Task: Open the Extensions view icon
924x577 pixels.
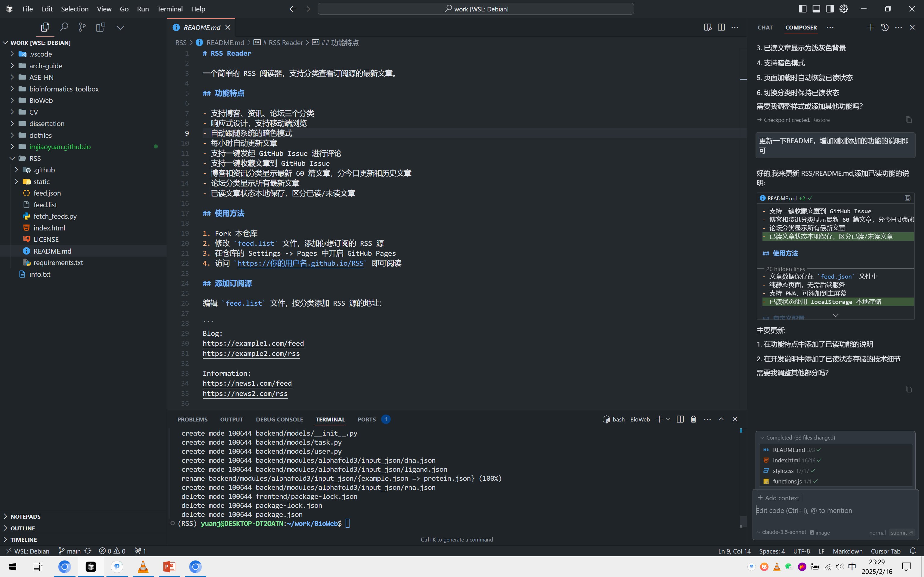Action: 100,27
